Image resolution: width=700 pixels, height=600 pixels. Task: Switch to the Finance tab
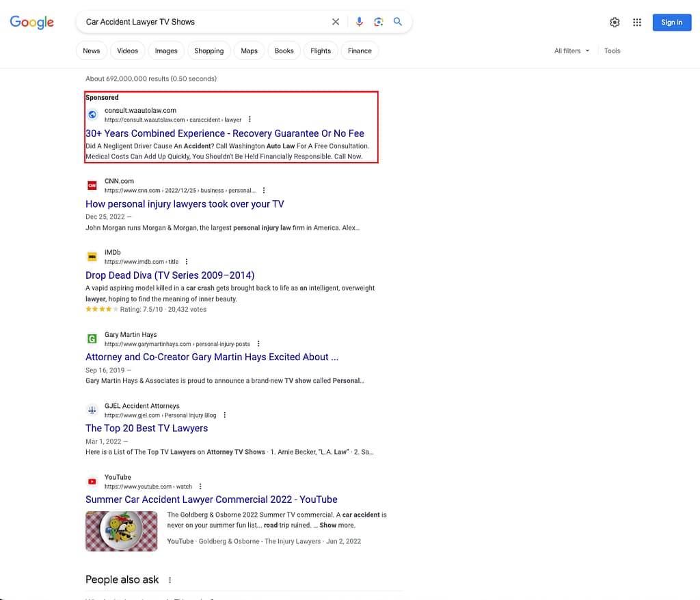pyautogui.click(x=360, y=51)
